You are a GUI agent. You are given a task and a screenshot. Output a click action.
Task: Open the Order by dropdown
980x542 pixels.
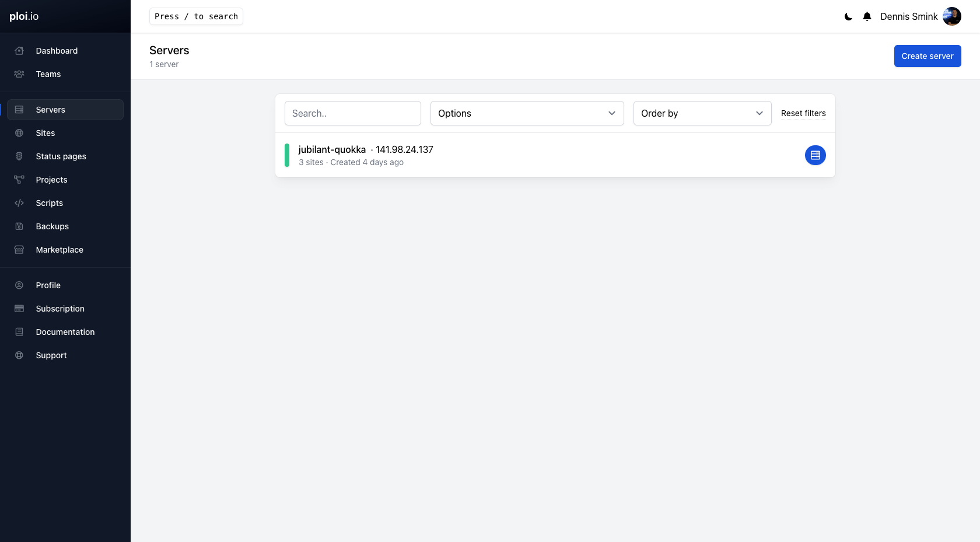pos(702,113)
